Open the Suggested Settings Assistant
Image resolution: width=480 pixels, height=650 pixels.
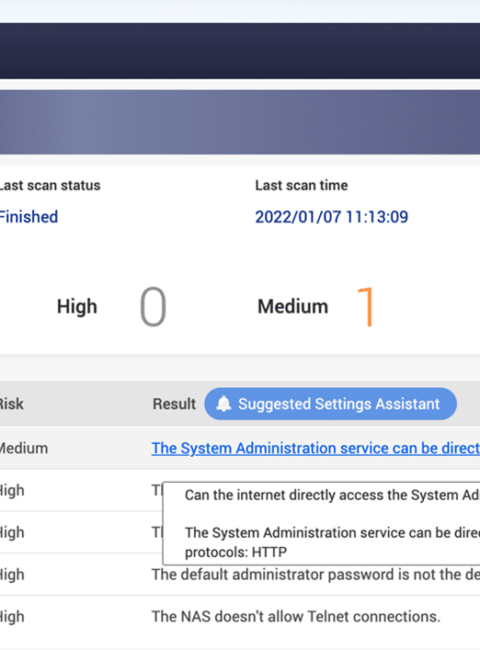(330, 404)
